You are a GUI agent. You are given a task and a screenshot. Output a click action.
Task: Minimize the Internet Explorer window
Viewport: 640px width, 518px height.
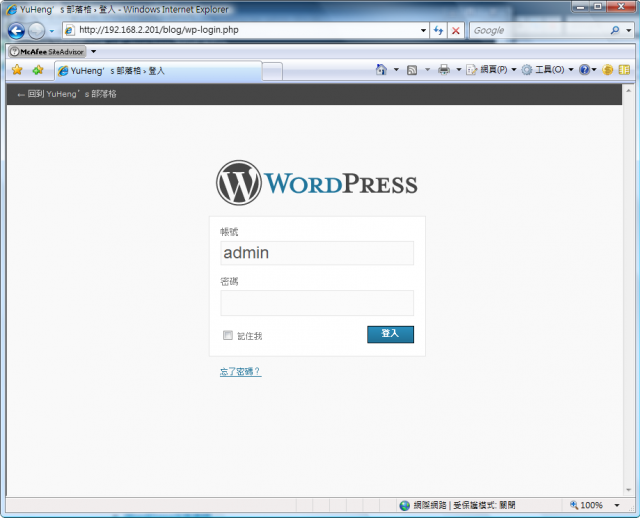click(x=580, y=7)
